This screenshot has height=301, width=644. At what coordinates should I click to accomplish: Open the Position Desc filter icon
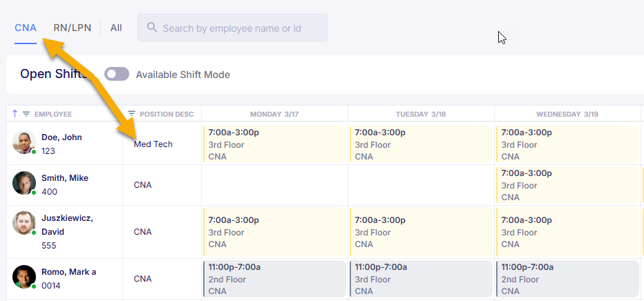132,114
